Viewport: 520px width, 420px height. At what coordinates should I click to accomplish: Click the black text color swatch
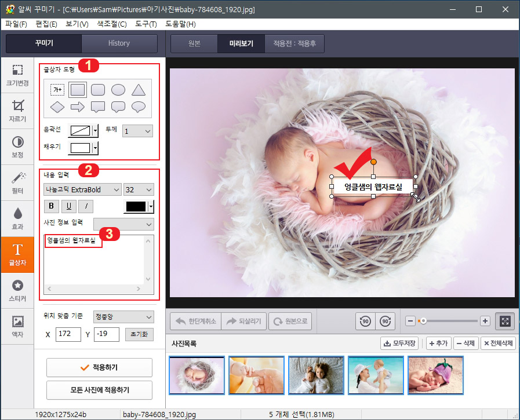click(136, 206)
